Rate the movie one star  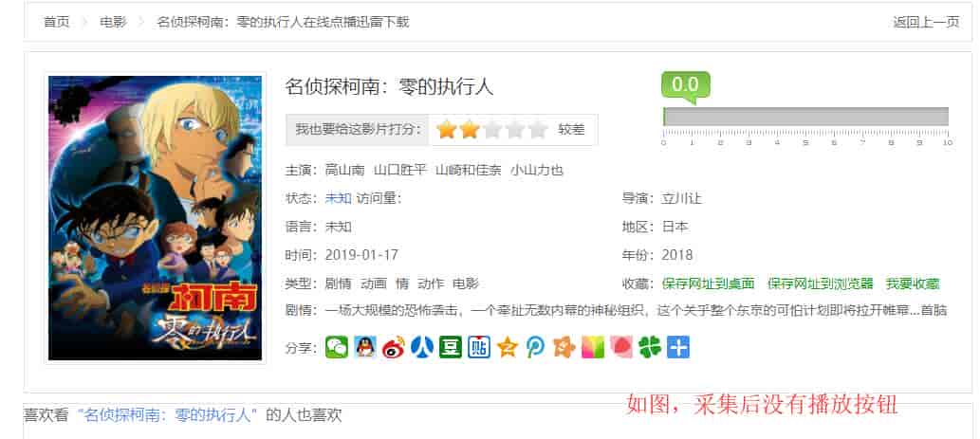[x=446, y=130]
